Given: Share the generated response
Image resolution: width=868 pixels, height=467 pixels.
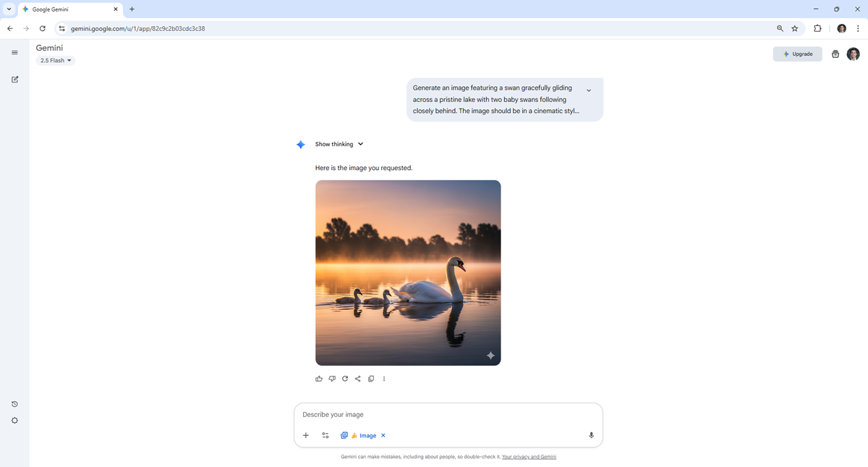Looking at the screenshot, I should [358, 379].
